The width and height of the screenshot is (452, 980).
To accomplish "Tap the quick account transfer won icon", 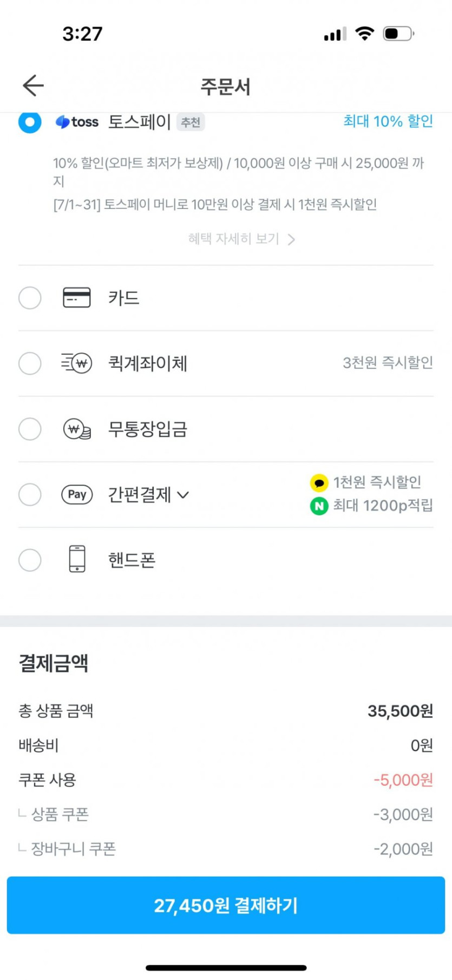I will 77,363.
